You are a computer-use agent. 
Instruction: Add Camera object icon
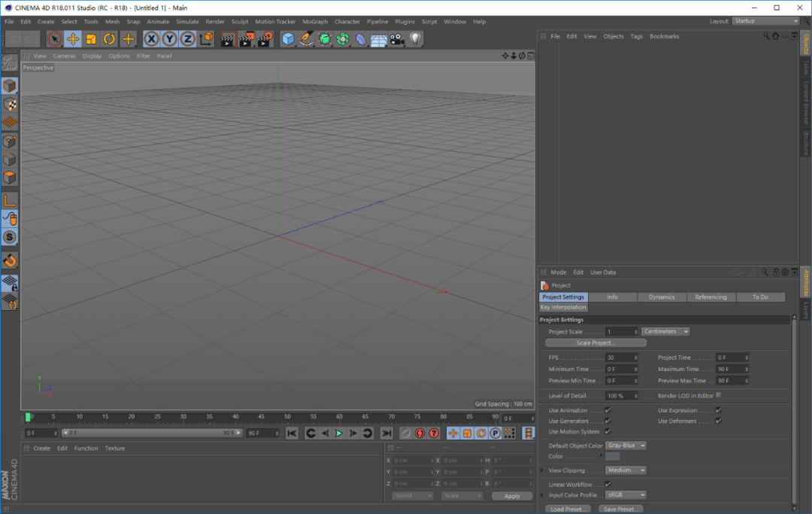click(397, 39)
